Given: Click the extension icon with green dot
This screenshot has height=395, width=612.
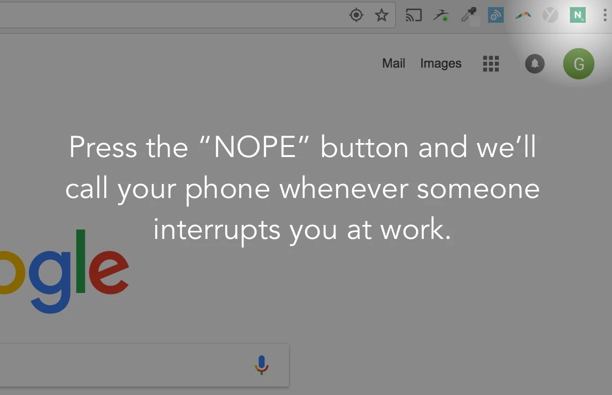Looking at the screenshot, I should pyautogui.click(x=441, y=15).
